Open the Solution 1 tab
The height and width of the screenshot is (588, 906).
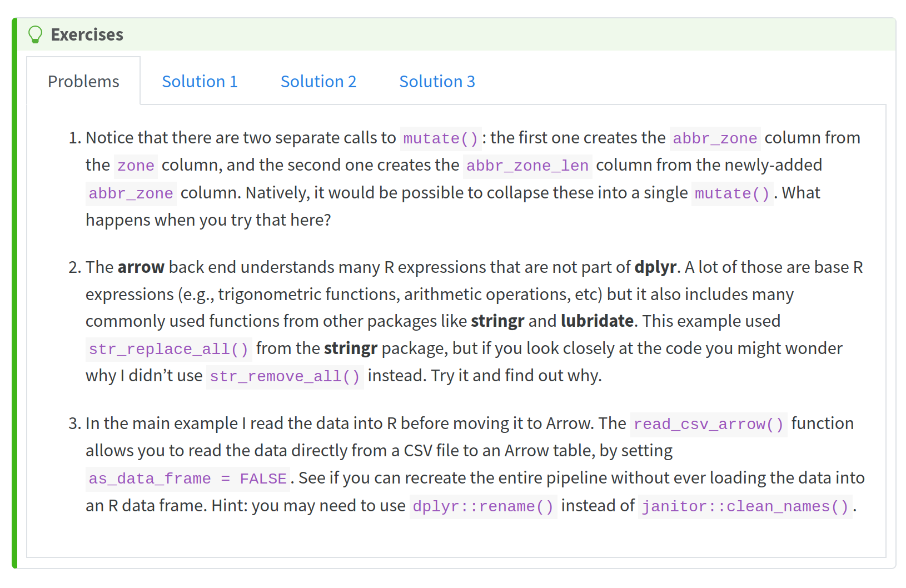pyautogui.click(x=200, y=81)
